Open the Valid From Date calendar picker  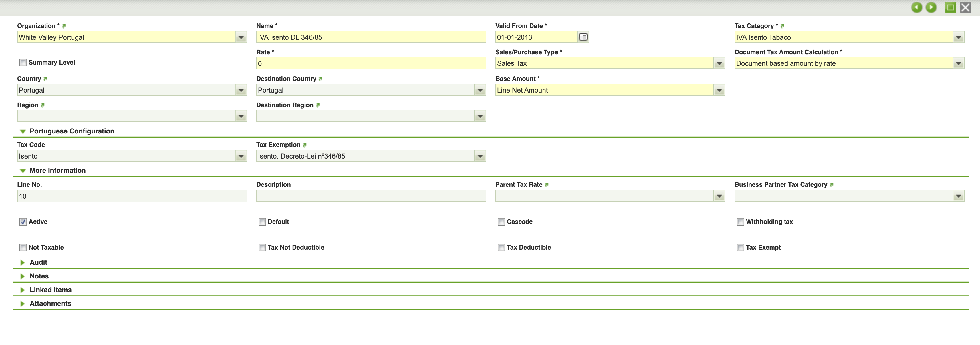tap(583, 37)
